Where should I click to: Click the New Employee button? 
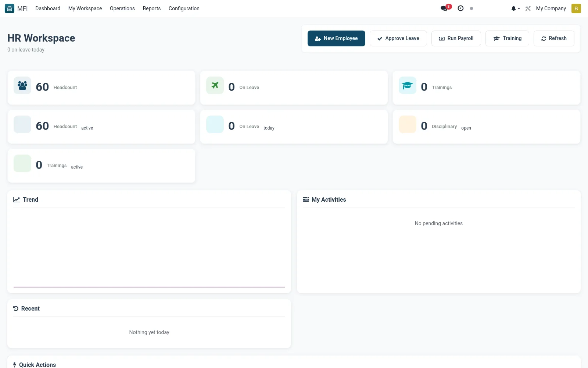pyautogui.click(x=336, y=38)
